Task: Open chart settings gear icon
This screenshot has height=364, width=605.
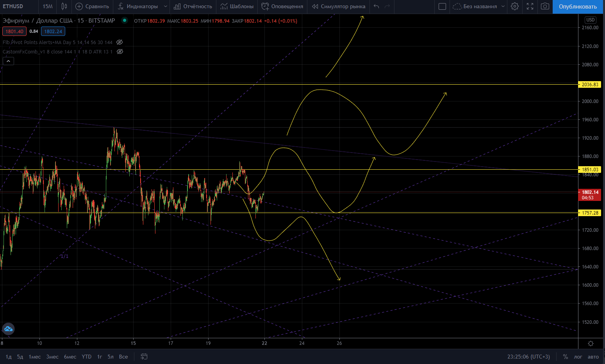Action: click(515, 6)
